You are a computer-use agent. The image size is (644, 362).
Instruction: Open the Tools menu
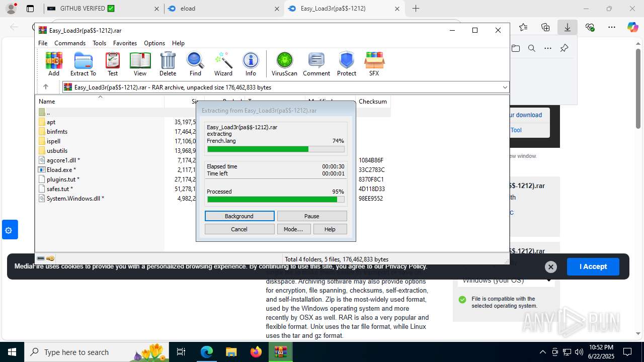pyautogui.click(x=99, y=43)
